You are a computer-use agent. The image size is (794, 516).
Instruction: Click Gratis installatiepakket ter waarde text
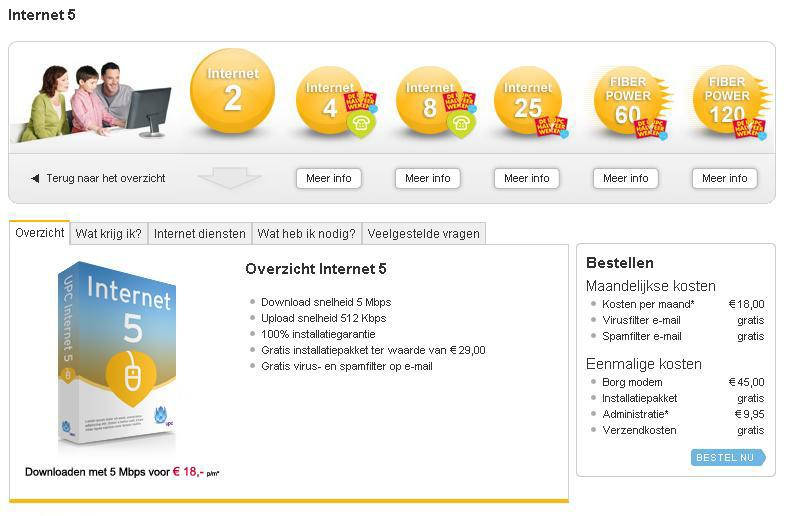(373, 350)
